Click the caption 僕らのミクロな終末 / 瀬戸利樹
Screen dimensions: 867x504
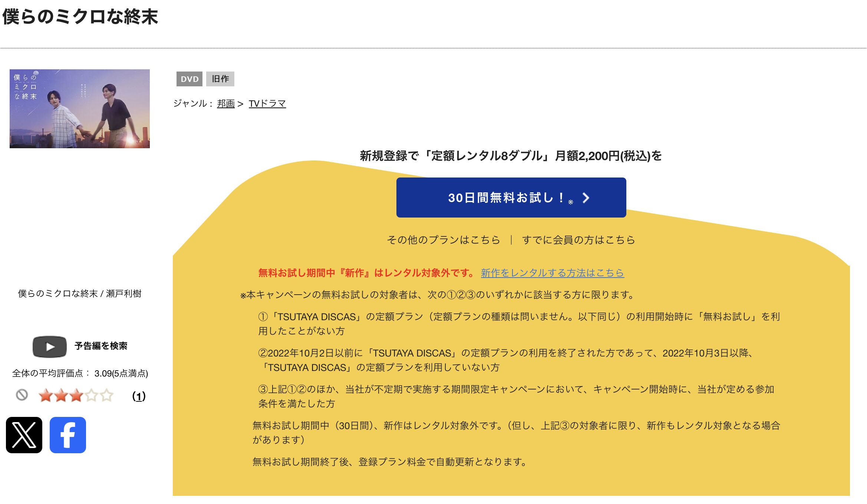coord(80,294)
